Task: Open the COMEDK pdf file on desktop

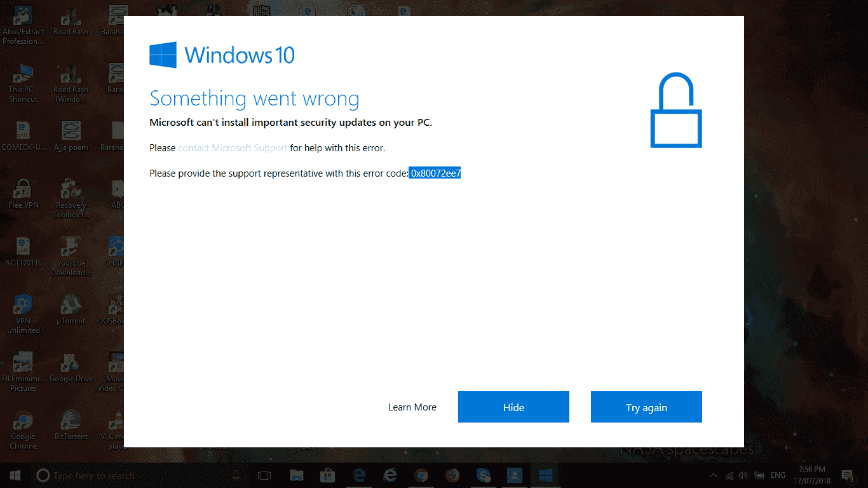Action: click(x=24, y=136)
